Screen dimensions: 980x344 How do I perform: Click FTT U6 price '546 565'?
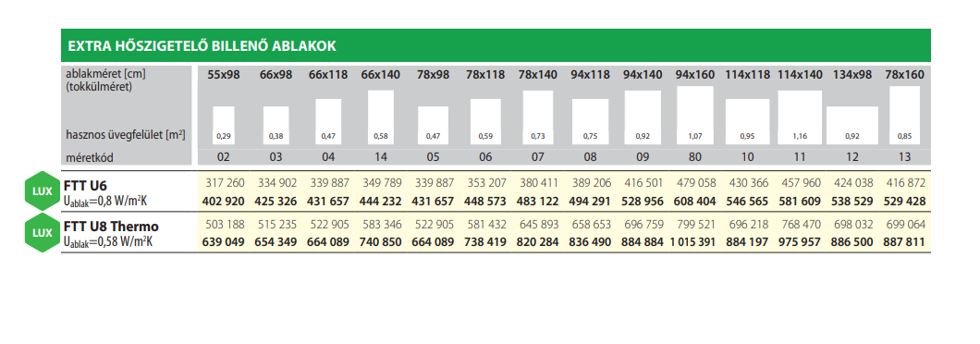748,202
